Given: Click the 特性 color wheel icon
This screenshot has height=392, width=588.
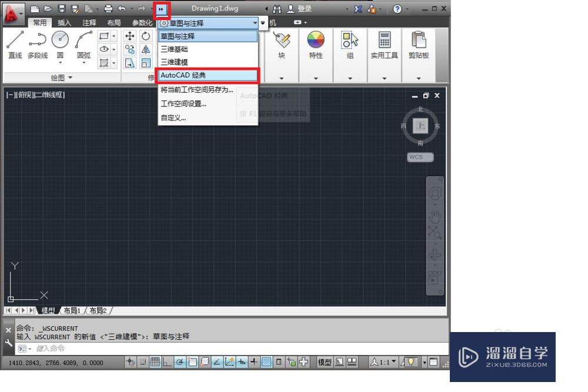Looking at the screenshot, I should click(316, 40).
